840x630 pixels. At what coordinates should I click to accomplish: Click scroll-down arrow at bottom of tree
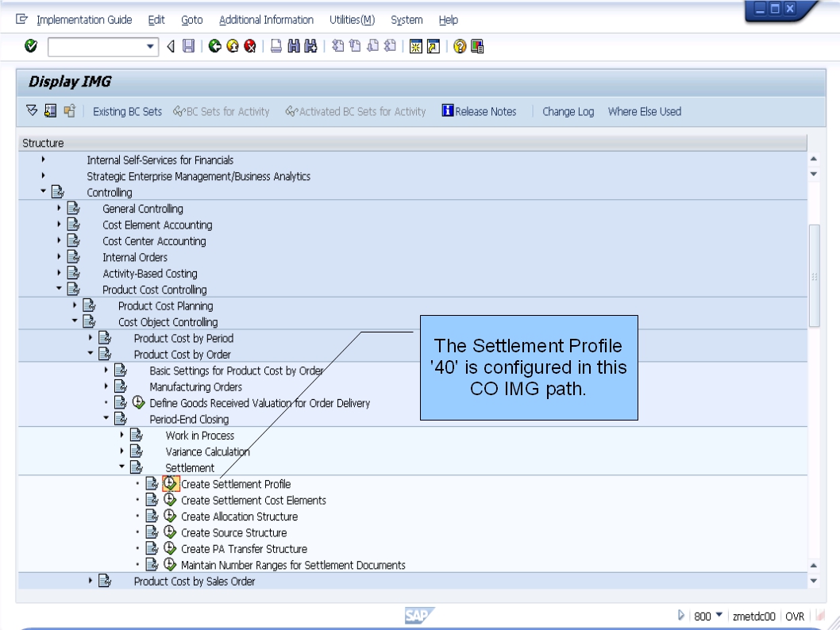point(813,581)
